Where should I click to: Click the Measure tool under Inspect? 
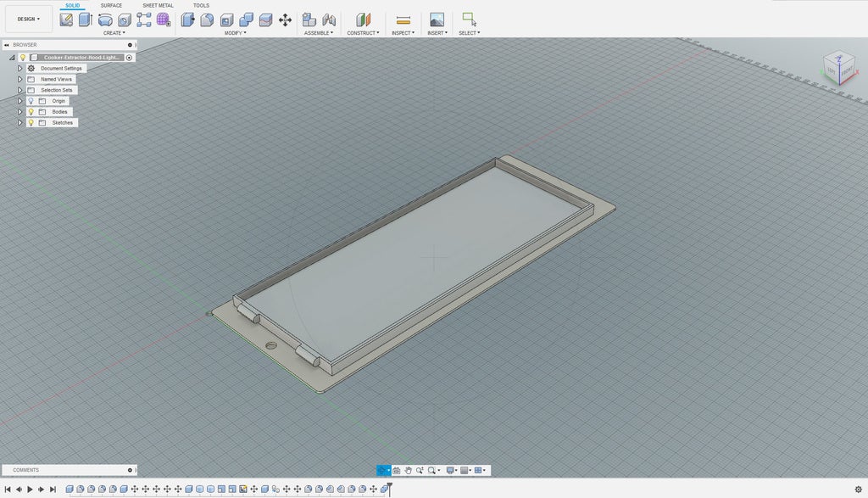403,20
